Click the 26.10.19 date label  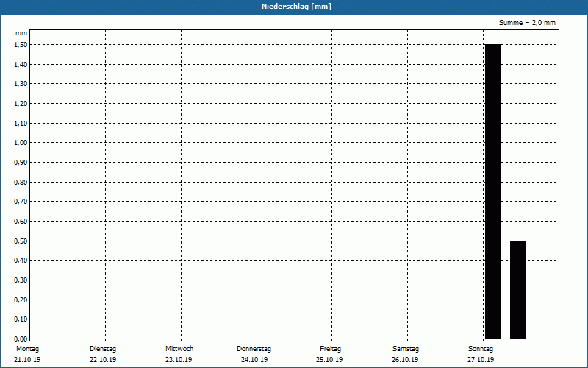point(405,360)
